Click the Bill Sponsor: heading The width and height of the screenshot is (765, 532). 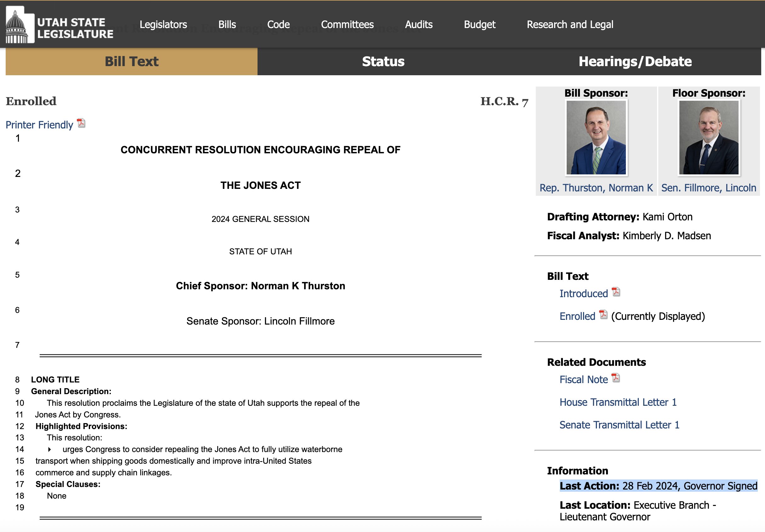(x=596, y=93)
